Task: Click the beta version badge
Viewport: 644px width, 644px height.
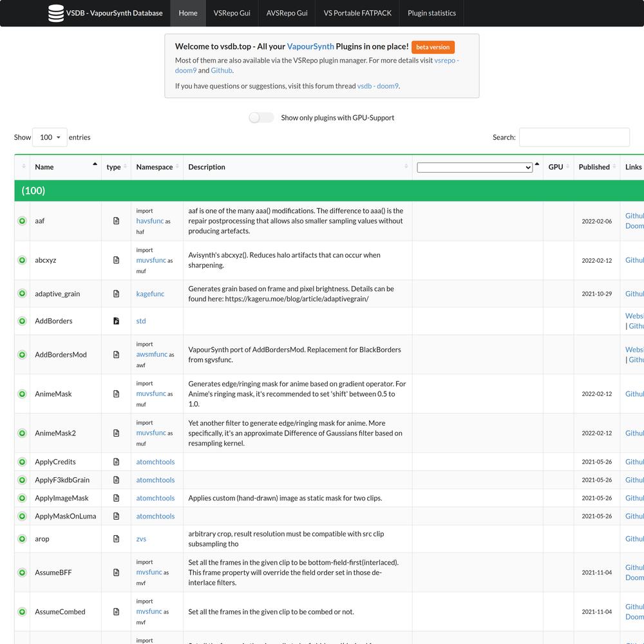Action: tap(433, 47)
